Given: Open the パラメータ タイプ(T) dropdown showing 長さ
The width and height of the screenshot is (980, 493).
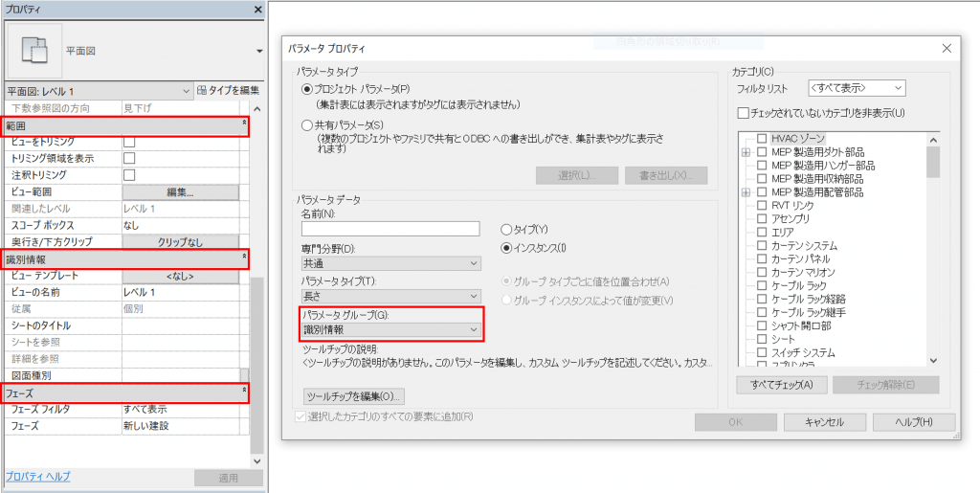Looking at the screenshot, I should click(x=391, y=296).
